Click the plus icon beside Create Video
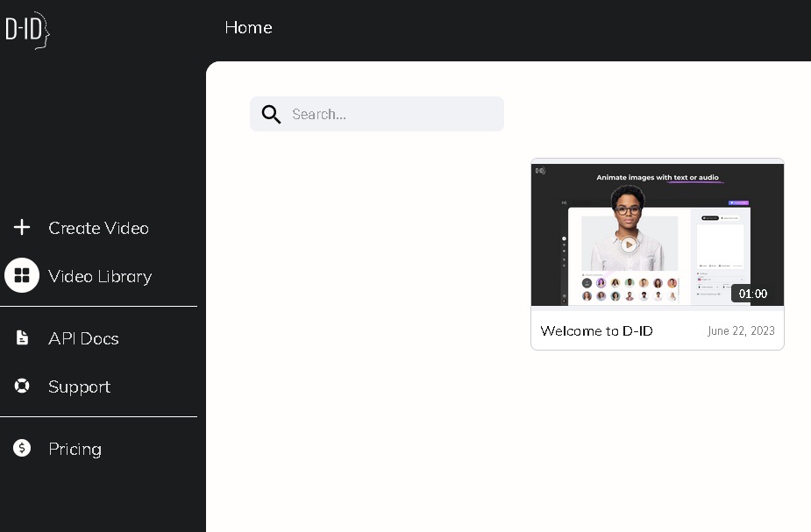 tap(22, 227)
